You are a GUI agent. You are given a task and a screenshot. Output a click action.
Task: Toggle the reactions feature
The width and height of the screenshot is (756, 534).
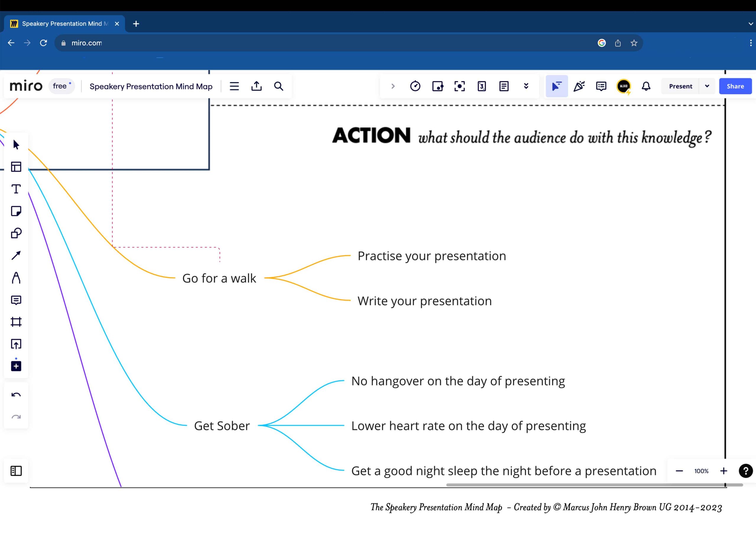579,86
